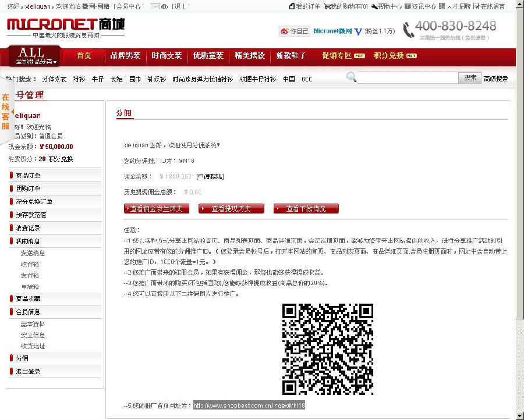The width and height of the screenshot is (524, 420).
Task: Click 草稿箱 drafts in the sidebar
Action: pos(30,286)
